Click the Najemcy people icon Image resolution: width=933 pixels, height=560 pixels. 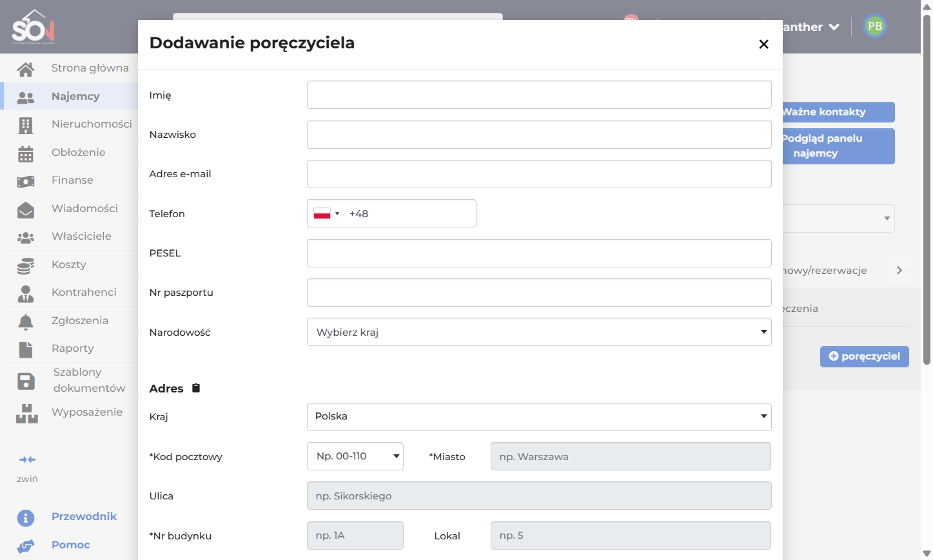coord(26,97)
